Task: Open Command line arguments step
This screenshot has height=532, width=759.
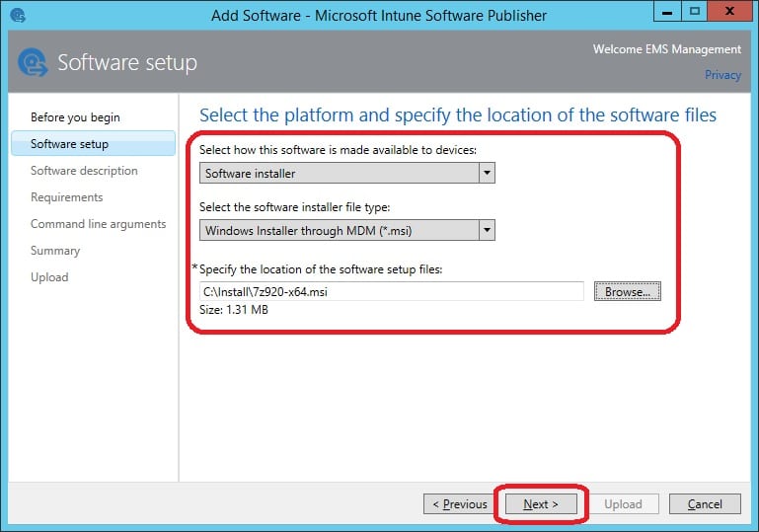Action: point(98,224)
